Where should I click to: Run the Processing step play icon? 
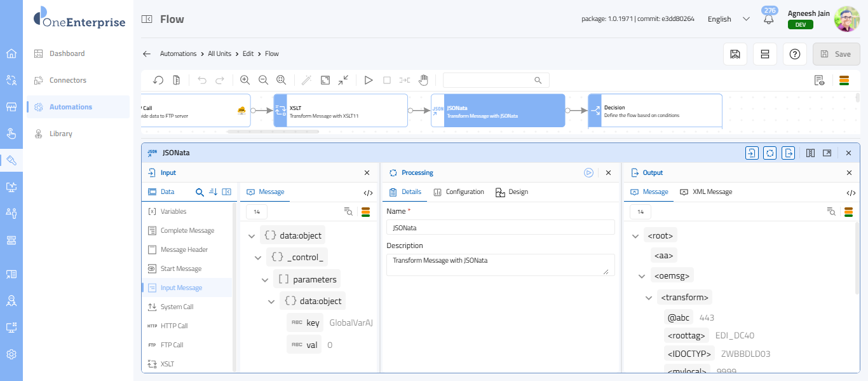588,172
